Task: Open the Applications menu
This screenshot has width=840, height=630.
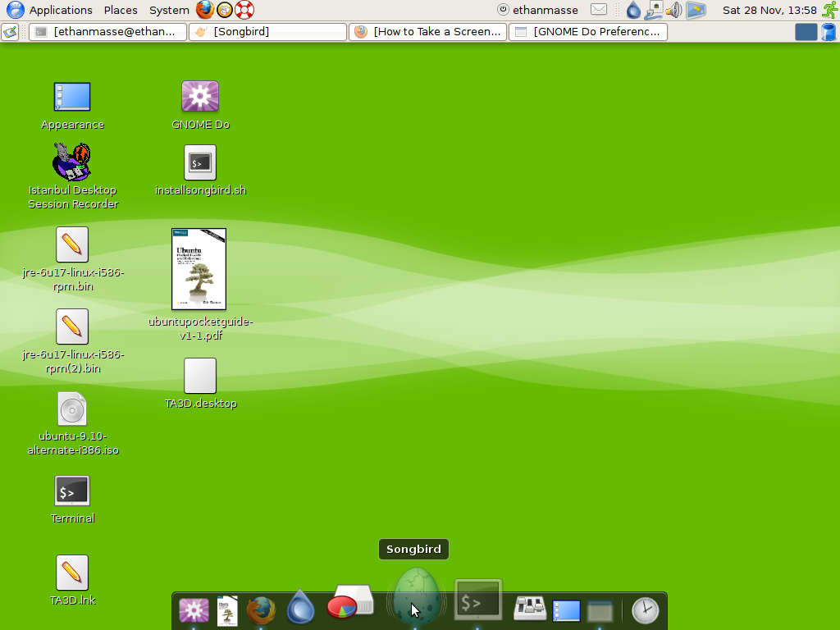Action: (x=61, y=10)
